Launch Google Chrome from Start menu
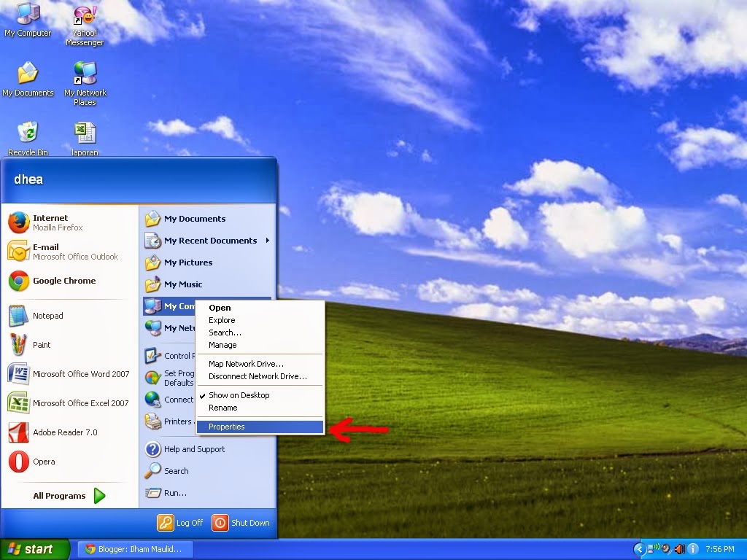747x560 pixels. click(x=69, y=281)
